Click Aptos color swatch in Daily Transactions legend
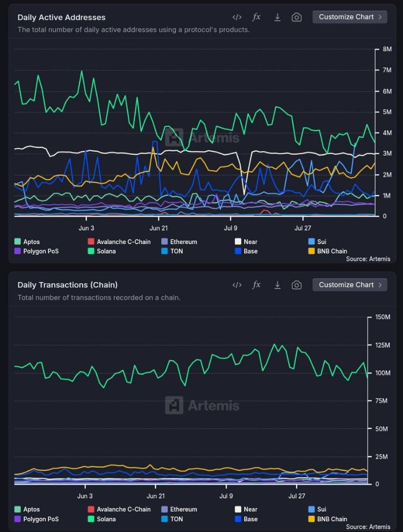The height and width of the screenshot is (532, 403). pos(18,509)
